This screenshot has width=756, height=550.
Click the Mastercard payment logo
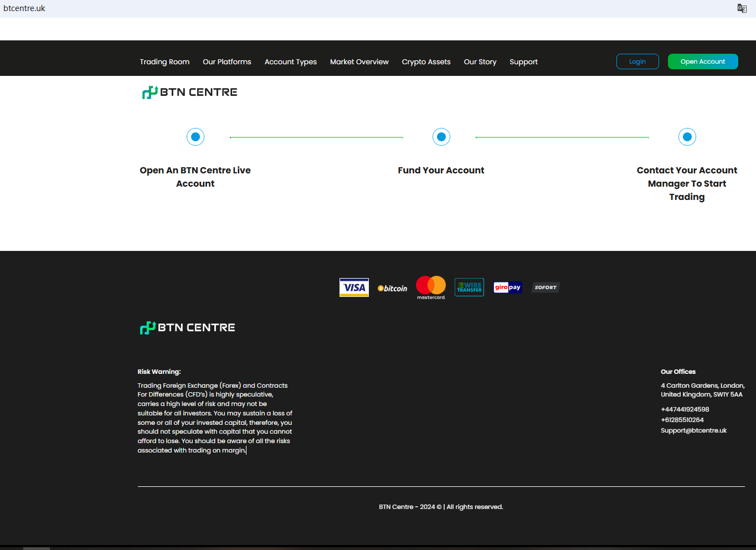coord(431,287)
